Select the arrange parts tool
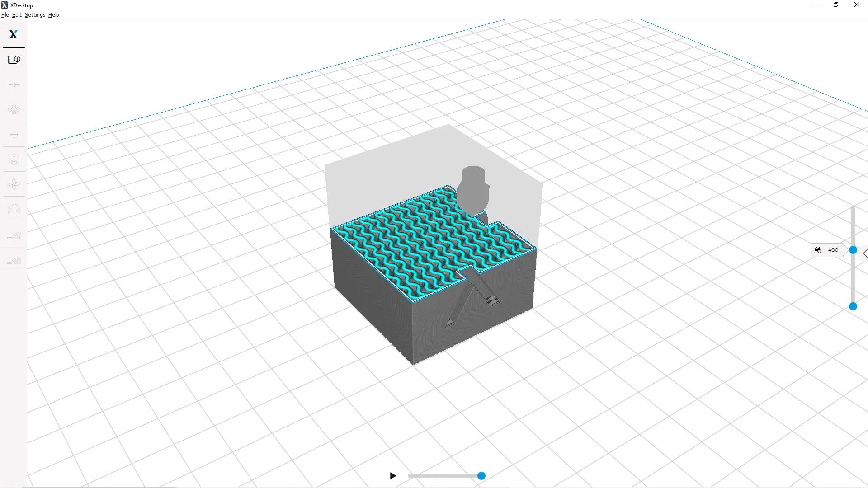This screenshot has height=488, width=868. pos(14,109)
